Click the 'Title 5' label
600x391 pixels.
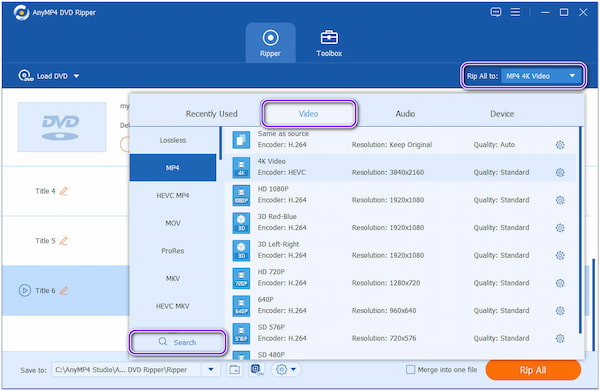pos(45,241)
